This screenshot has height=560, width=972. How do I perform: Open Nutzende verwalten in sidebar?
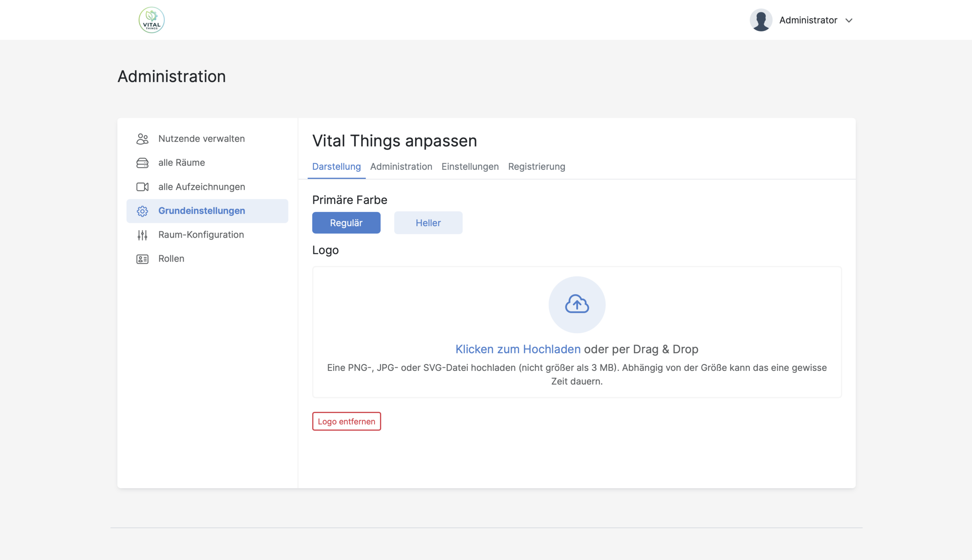[x=201, y=139]
